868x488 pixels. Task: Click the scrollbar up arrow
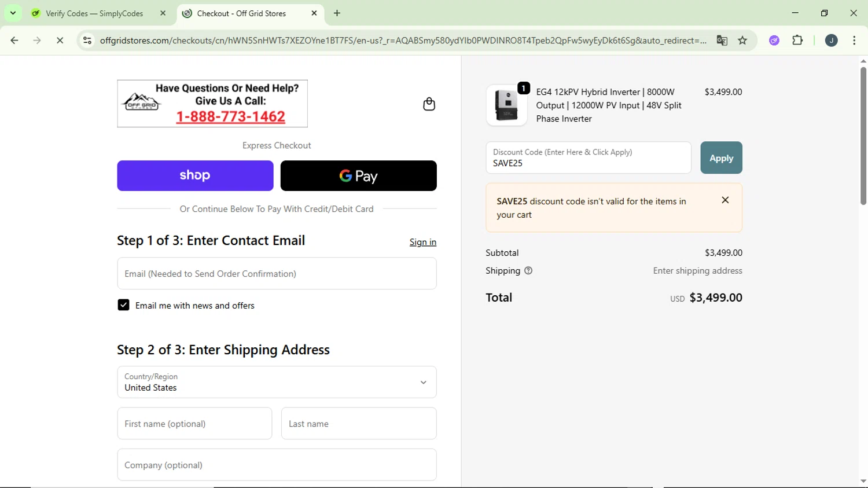pyautogui.click(x=863, y=61)
